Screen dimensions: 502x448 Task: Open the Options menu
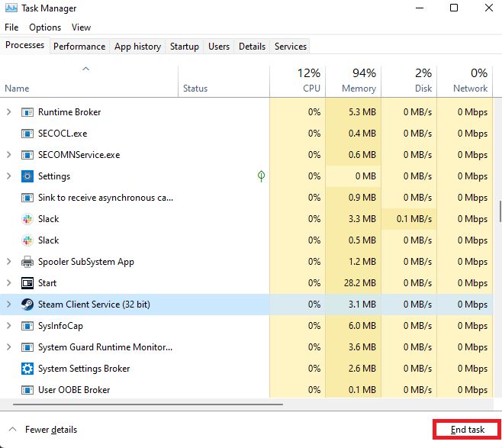(x=45, y=27)
